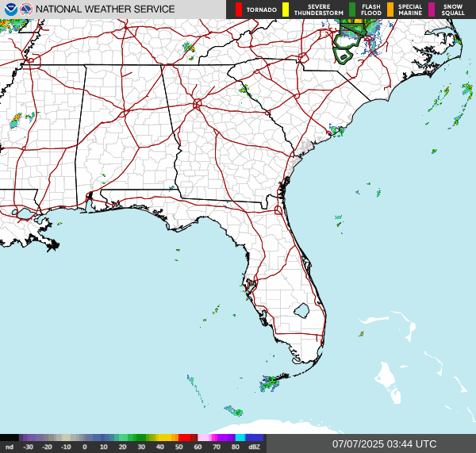
Task: Click the magenta Snow Squall legend swatch
Action: (432, 10)
